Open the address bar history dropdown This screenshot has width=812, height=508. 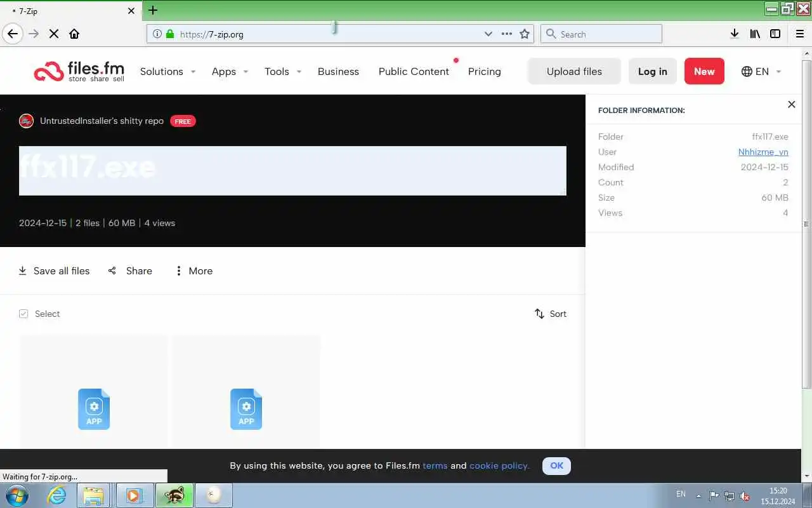(488, 34)
